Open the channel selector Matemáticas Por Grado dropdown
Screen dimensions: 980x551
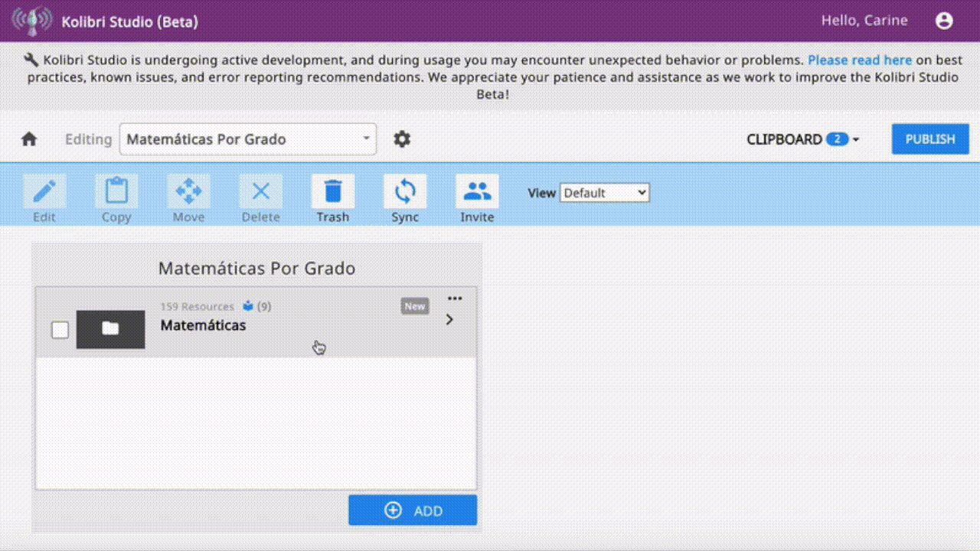coord(248,139)
